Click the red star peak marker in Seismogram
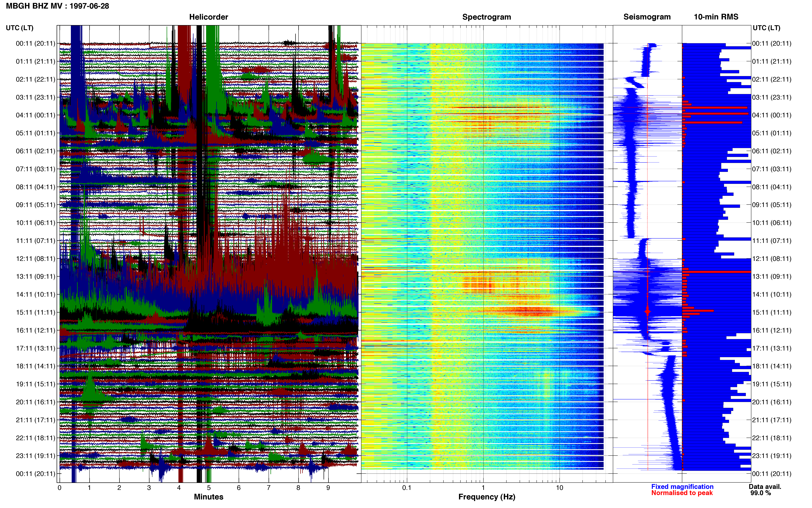 pos(647,312)
